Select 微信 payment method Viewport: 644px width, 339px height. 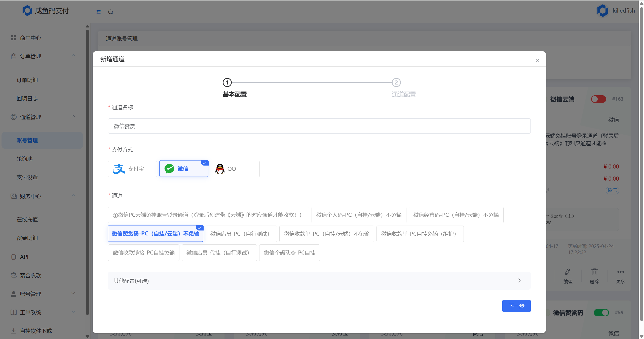(x=184, y=169)
